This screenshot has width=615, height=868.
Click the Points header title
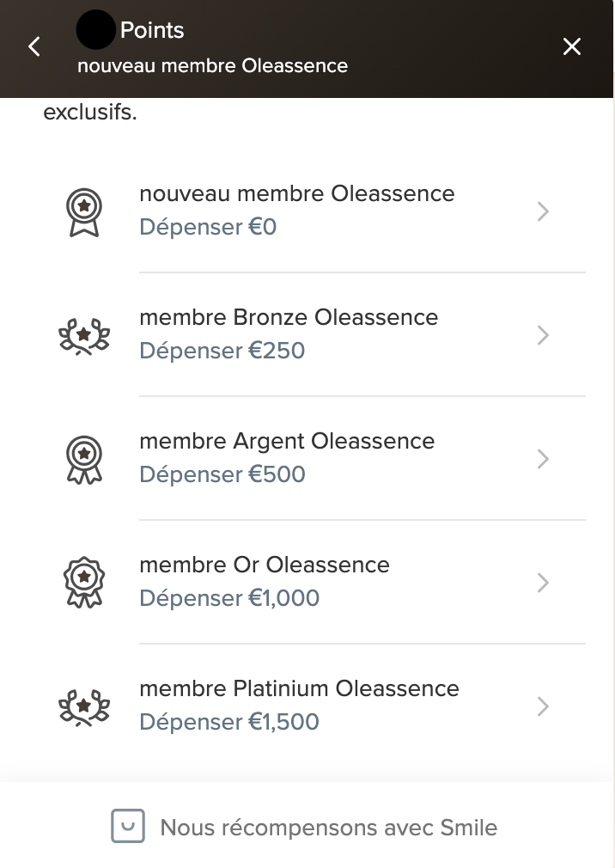(x=152, y=31)
